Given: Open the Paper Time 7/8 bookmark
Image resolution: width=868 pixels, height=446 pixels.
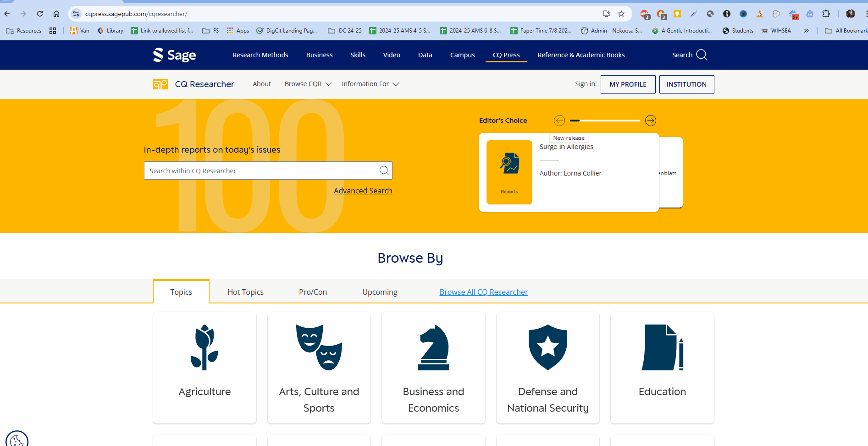Looking at the screenshot, I should (x=541, y=31).
